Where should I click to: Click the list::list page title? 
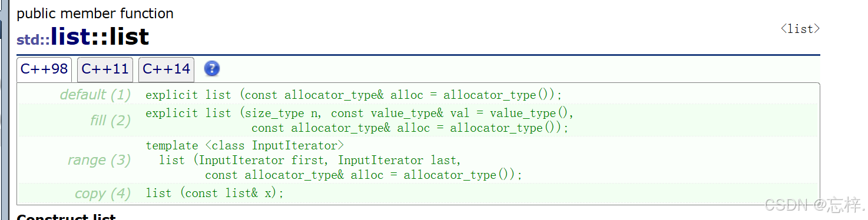pyautogui.click(x=100, y=37)
